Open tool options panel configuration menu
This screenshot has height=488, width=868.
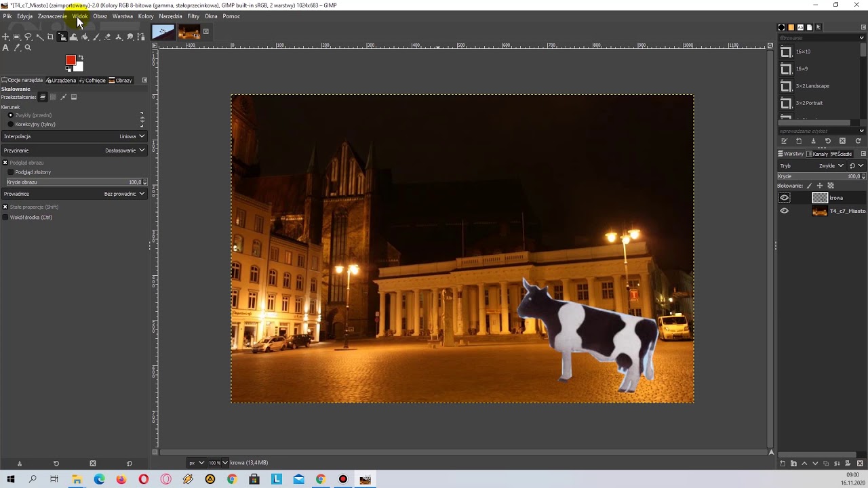tap(144, 80)
